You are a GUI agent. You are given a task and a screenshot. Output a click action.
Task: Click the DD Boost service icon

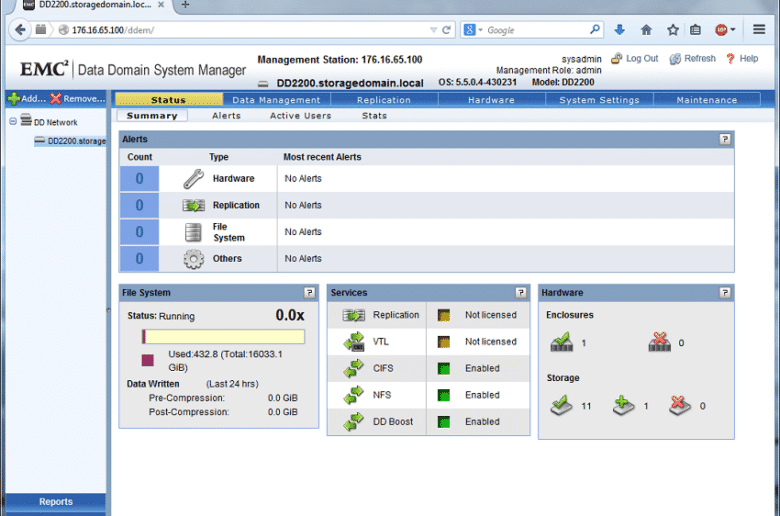point(354,422)
